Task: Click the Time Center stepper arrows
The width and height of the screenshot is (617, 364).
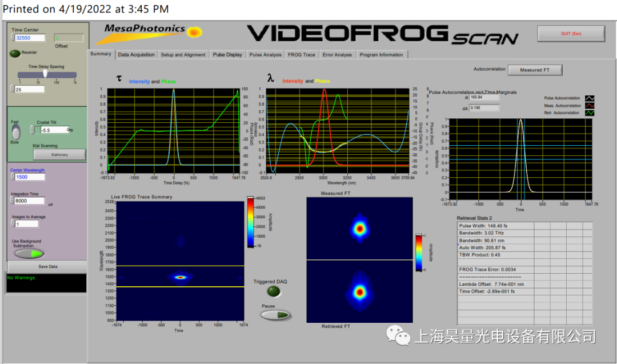Action: pyautogui.click(x=12, y=37)
